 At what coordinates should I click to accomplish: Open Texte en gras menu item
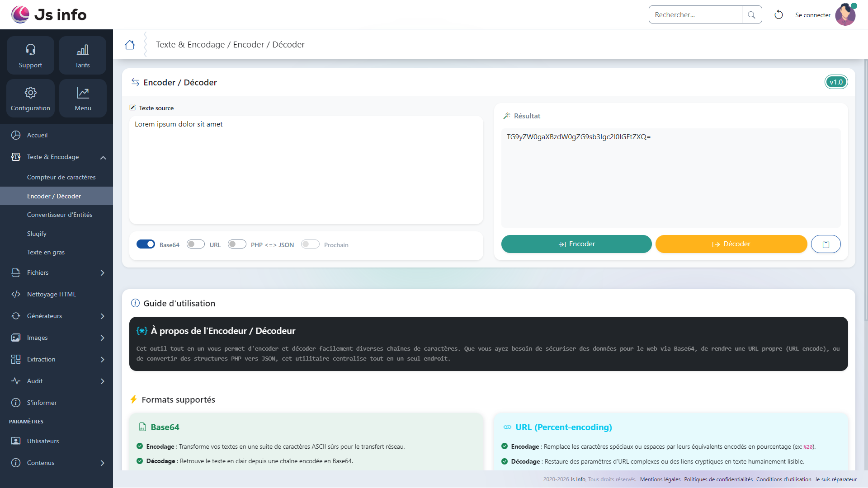(x=57, y=252)
